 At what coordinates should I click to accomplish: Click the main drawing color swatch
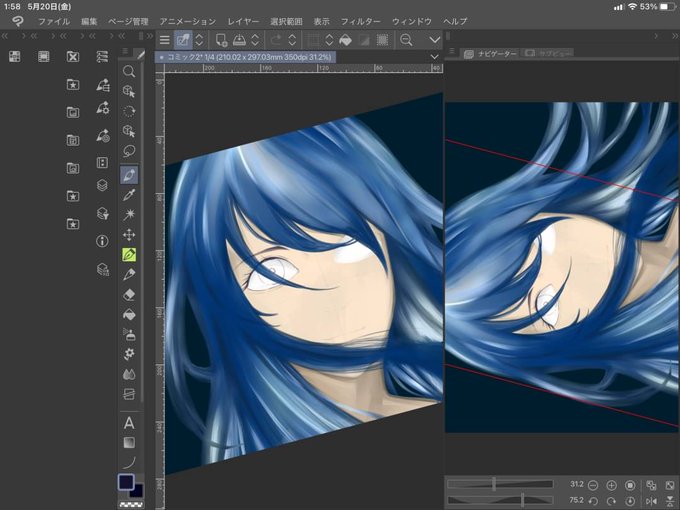click(x=126, y=482)
